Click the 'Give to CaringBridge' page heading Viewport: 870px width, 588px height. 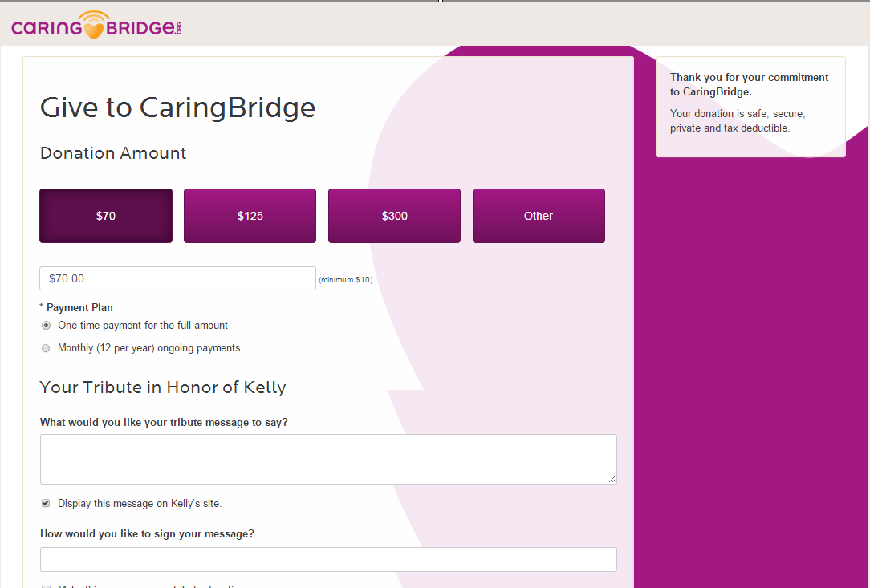(177, 107)
